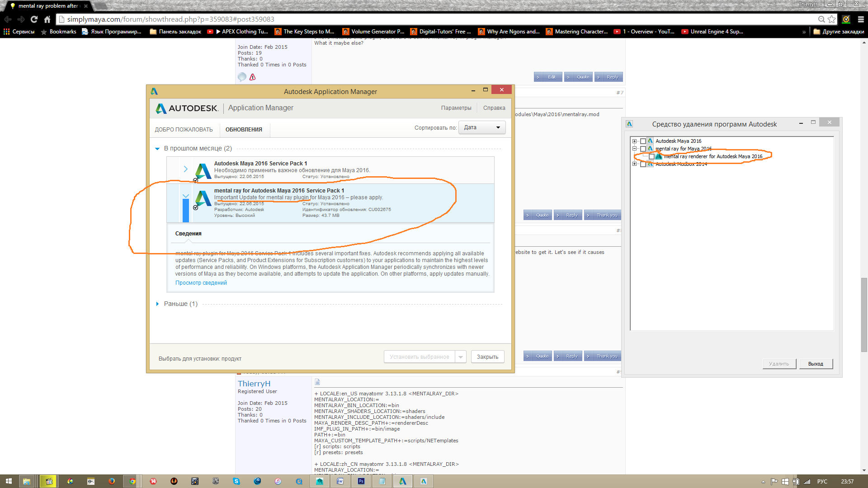
Task: Reload the simplymaya forum page
Action: click(x=34, y=19)
